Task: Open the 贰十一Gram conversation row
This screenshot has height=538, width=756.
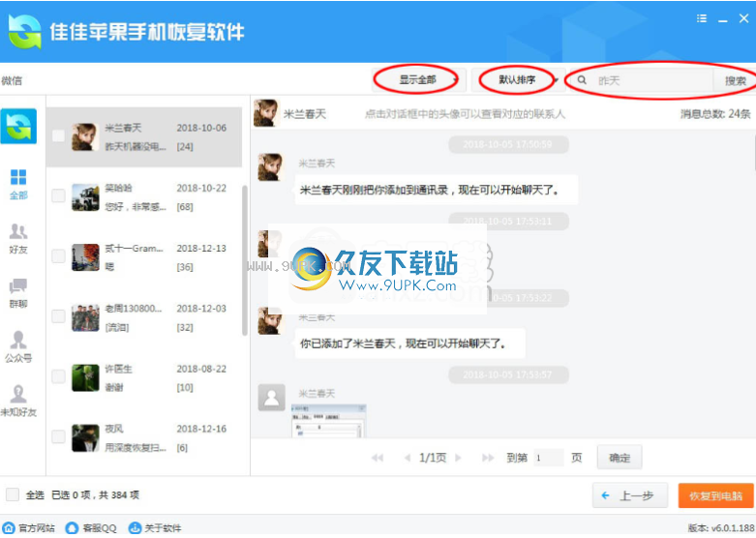Action: tap(144, 257)
